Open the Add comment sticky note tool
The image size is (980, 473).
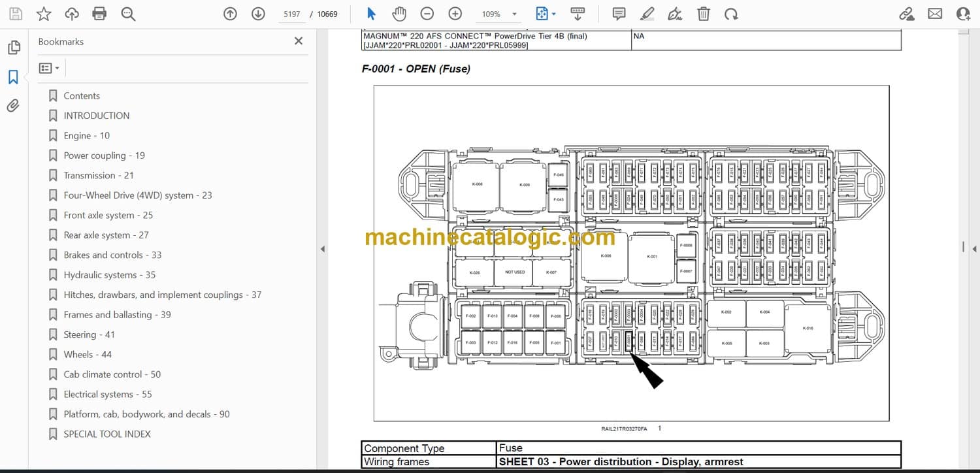click(x=619, y=14)
